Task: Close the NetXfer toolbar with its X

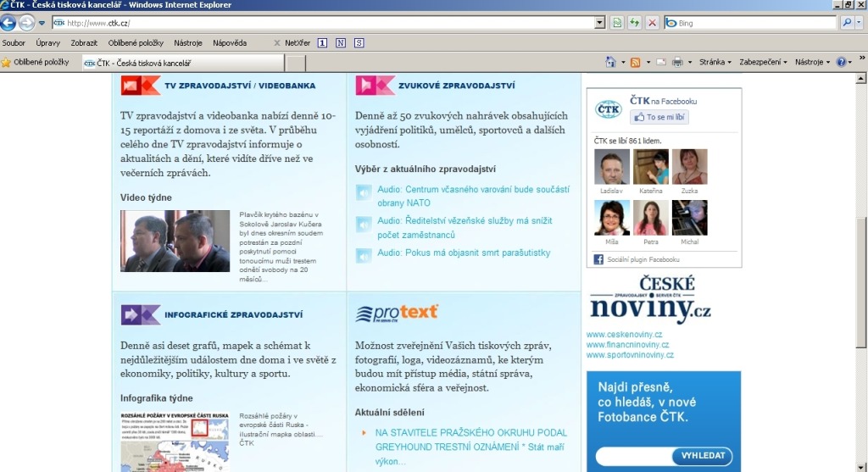Action: tap(277, 42)
